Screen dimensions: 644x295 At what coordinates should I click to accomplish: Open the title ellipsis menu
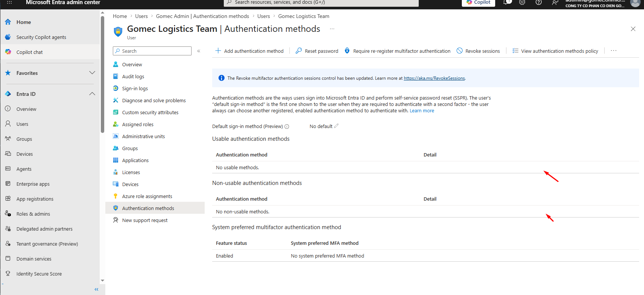pos(332,29)
